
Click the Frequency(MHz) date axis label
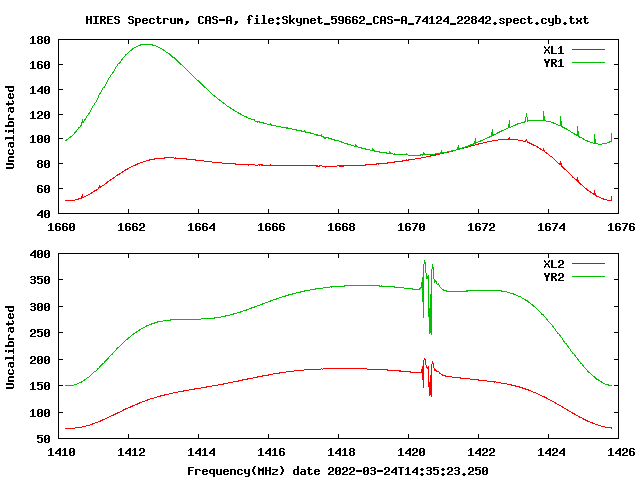(338, 471)
